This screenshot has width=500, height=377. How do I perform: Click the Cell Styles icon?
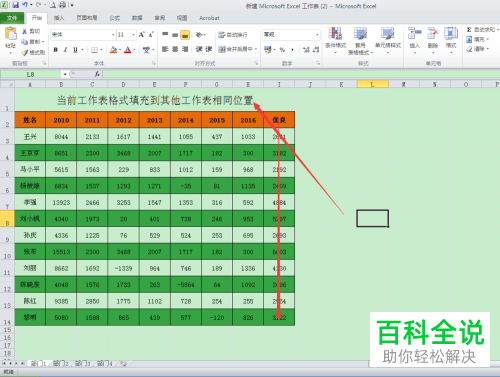[x=387, y=34]
